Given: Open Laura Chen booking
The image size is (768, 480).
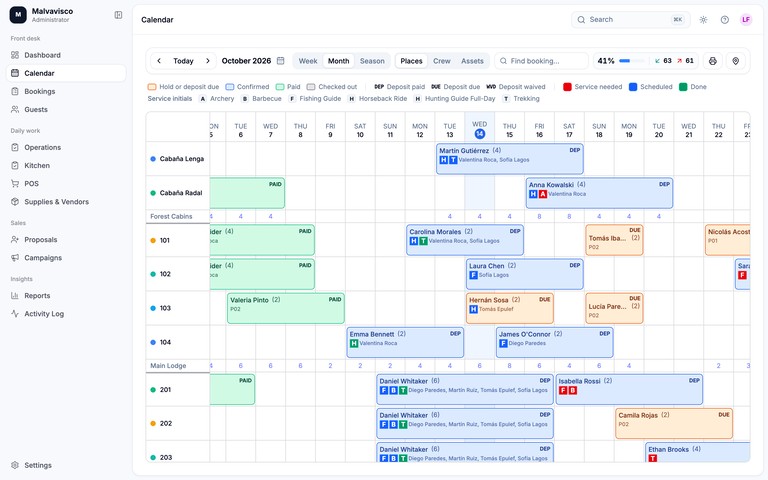Looking at the screenshot, I should click(525, 274).
